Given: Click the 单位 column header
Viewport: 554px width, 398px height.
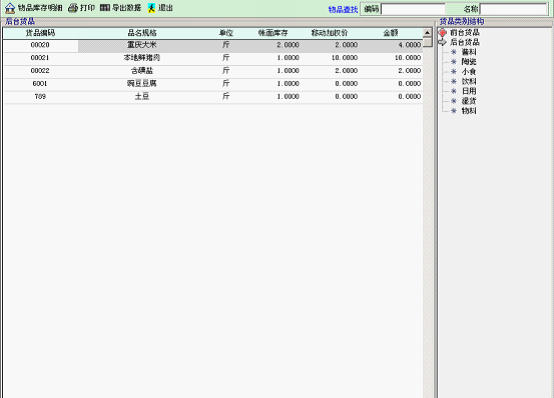Looking at the screenshot, I should (226, 33).
